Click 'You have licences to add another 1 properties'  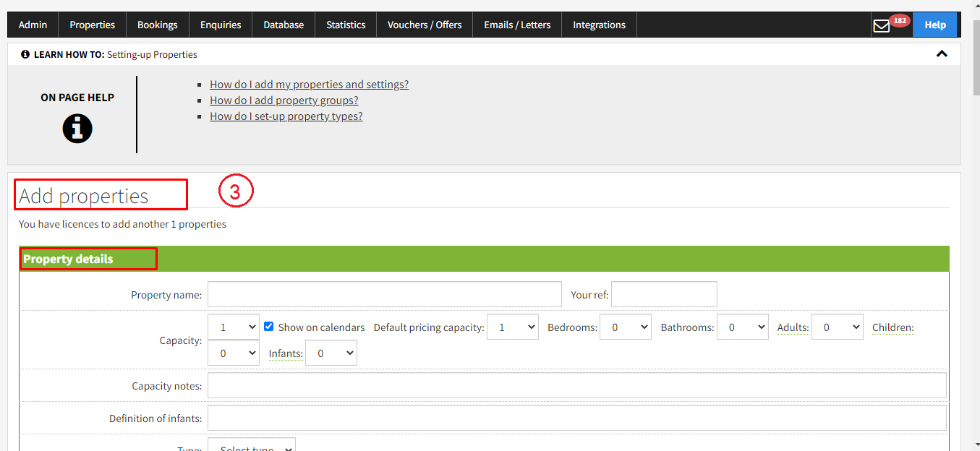tap(122, 224)
